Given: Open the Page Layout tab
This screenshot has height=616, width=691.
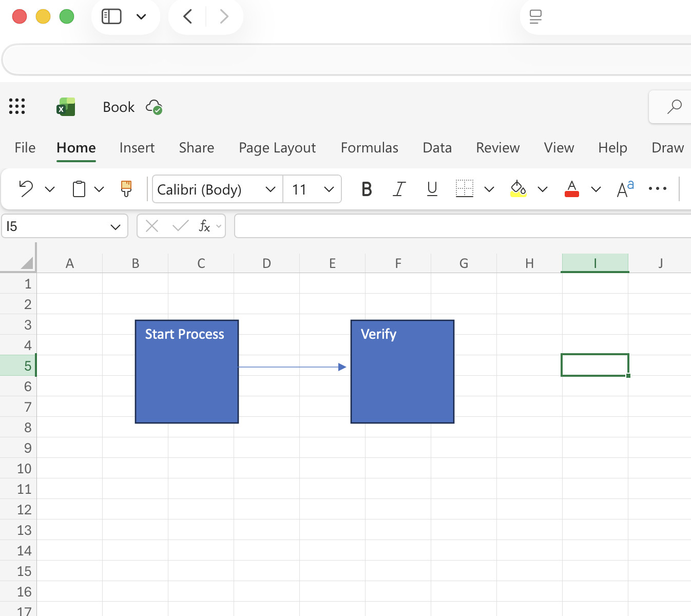Looking at the screenshot, I should [x=277, y=148].
